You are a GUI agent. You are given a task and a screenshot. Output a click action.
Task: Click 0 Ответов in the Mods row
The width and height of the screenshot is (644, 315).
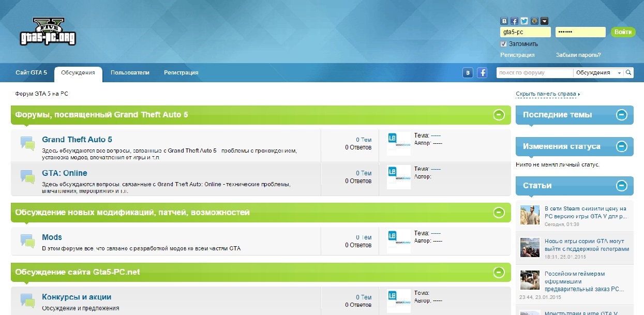(358, 245)
